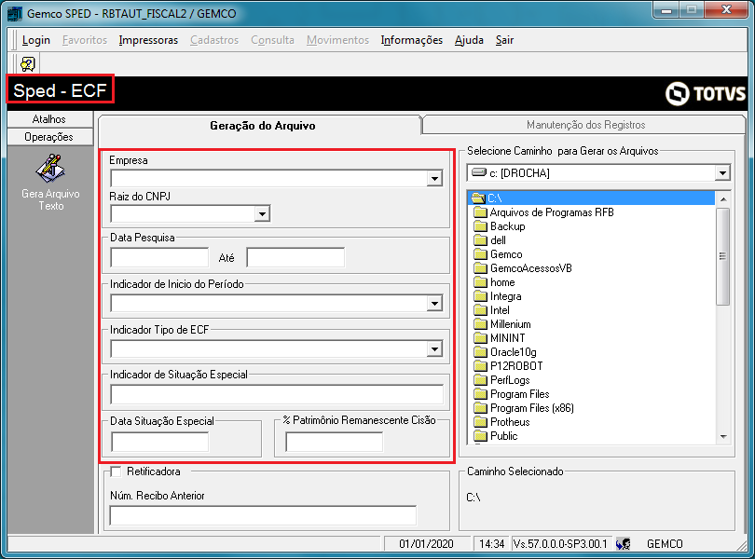Open the Informações menu

coord(412,40)
